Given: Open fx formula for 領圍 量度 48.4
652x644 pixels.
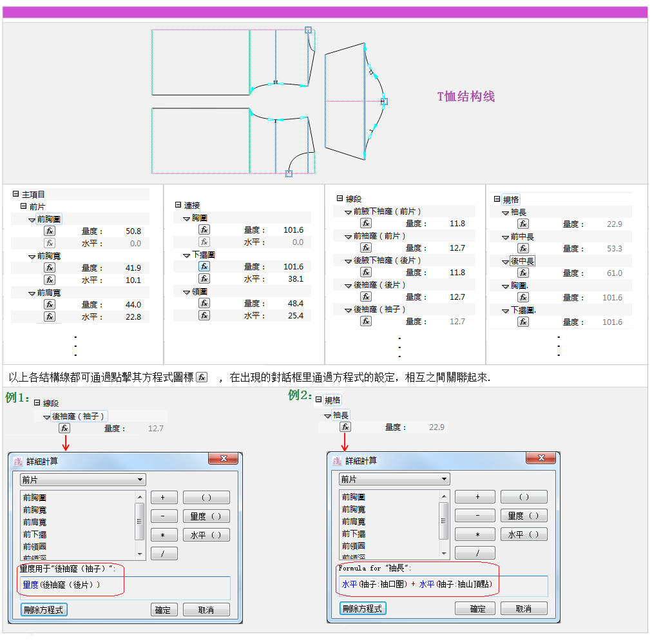Looking at the screenshot, I should [x=204, y=303].
